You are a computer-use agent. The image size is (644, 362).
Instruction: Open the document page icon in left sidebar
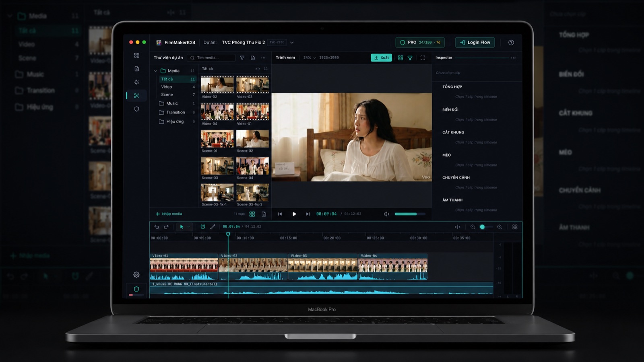136,69
